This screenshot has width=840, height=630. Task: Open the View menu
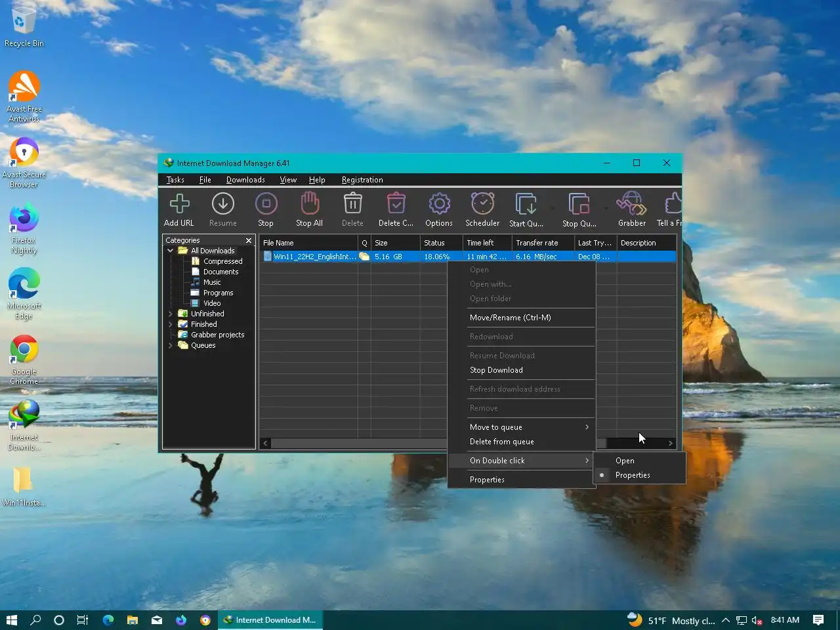pos(288,180)
